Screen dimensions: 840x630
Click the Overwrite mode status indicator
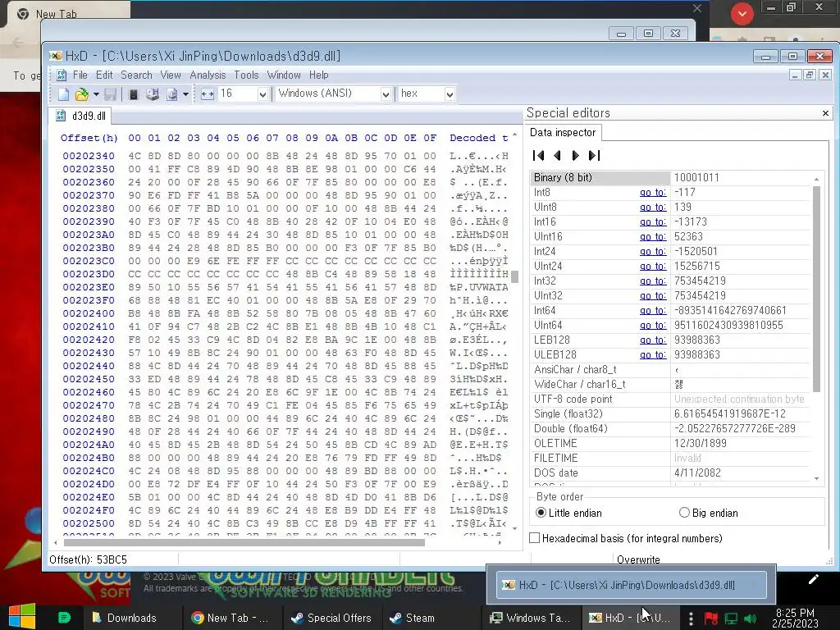638,559
